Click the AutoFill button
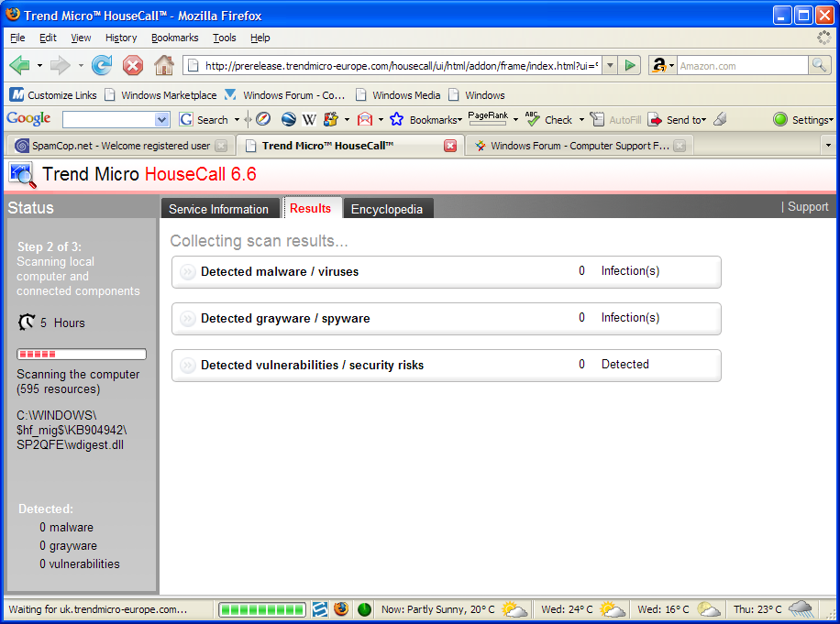The image size is (840, 624). pos(615,120)
